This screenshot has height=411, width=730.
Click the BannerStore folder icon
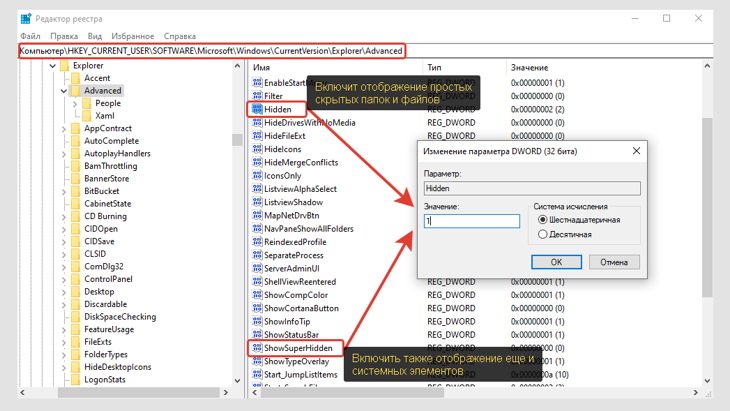[x=75, y=178]
